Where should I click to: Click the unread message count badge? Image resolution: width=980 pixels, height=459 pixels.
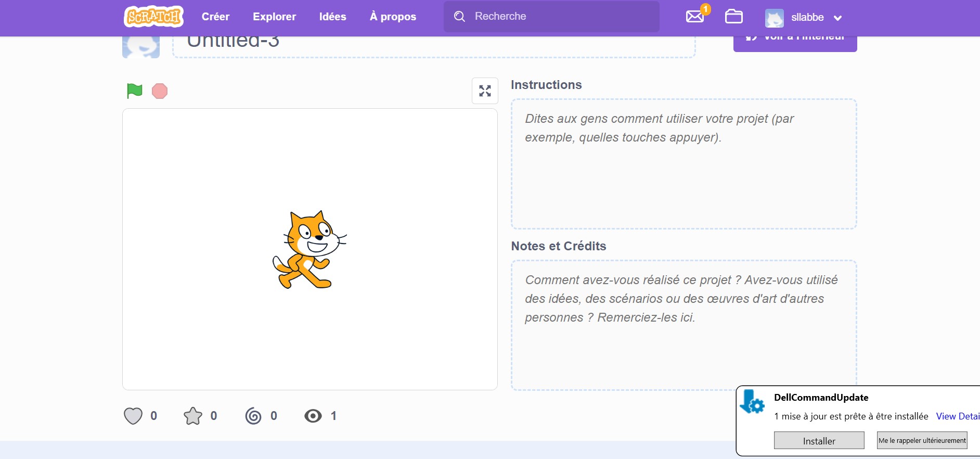(x=705, y=9)
